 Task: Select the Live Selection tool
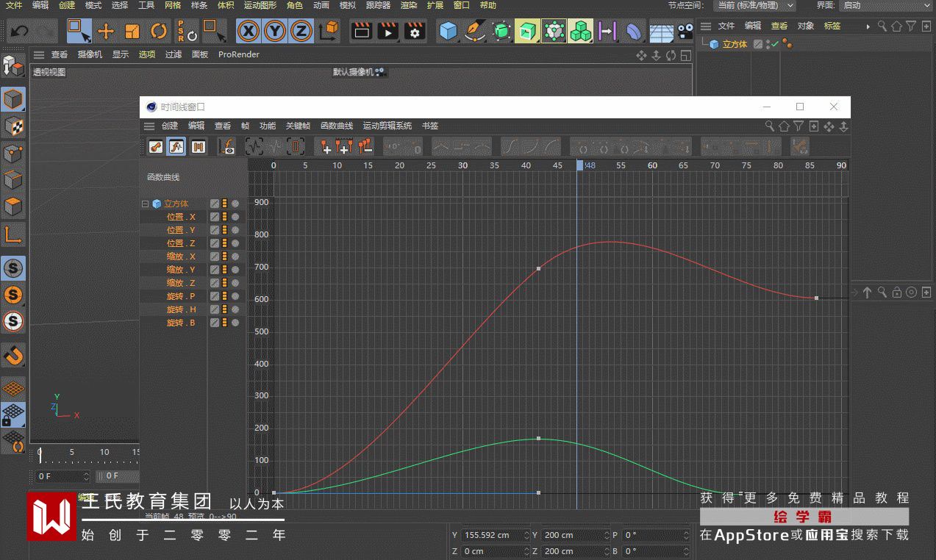[79, 31]
